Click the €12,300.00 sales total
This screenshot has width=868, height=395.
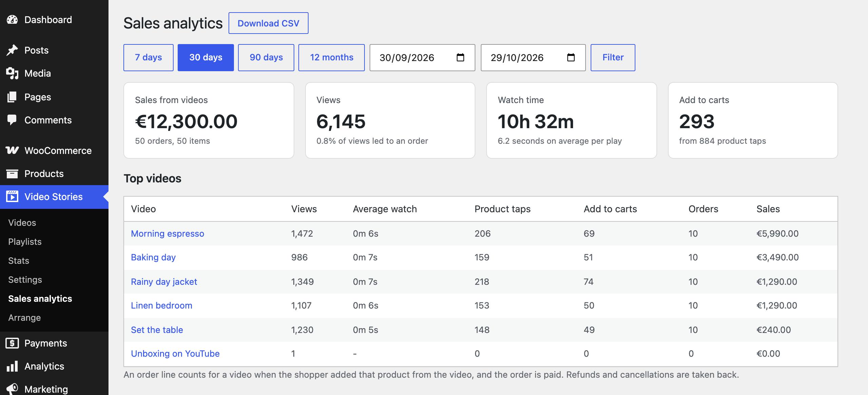[x=186, y=121]
